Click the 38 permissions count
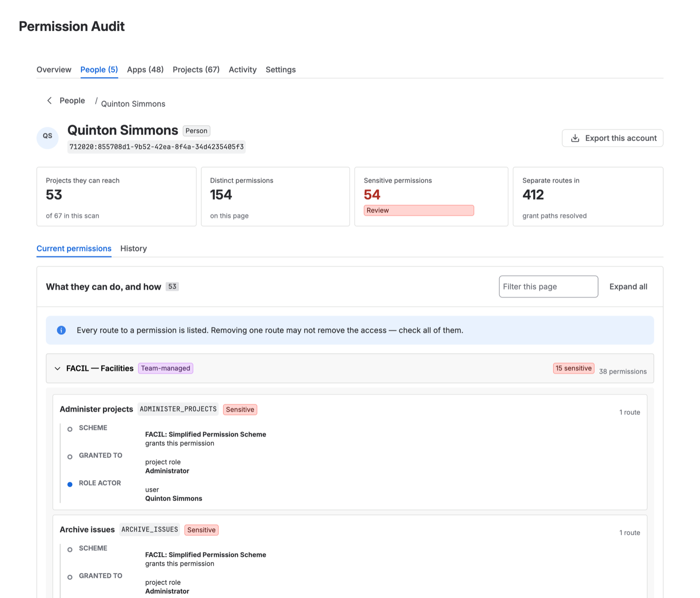Screen dimensions: 700x598 point(623,372)
